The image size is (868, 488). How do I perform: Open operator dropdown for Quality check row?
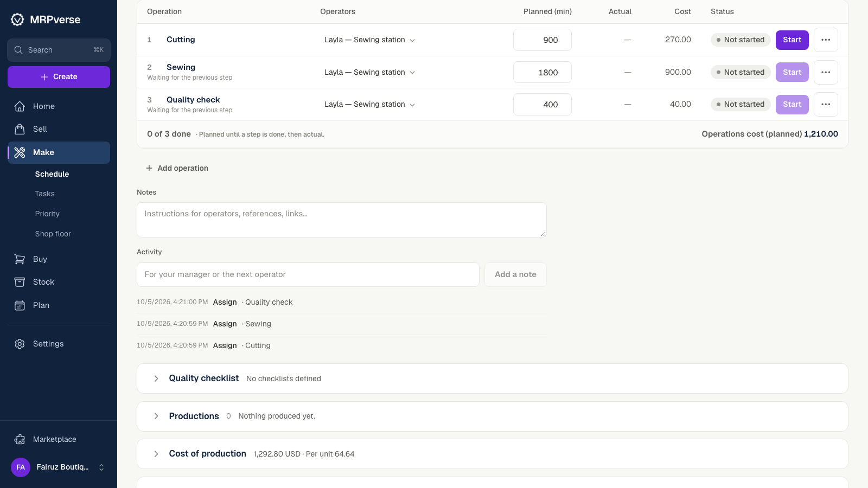click(x=369, y=104)
